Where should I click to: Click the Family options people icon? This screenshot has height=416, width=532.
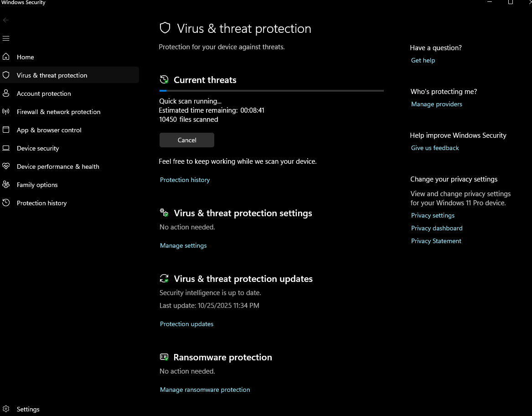[x=6, y=185]
